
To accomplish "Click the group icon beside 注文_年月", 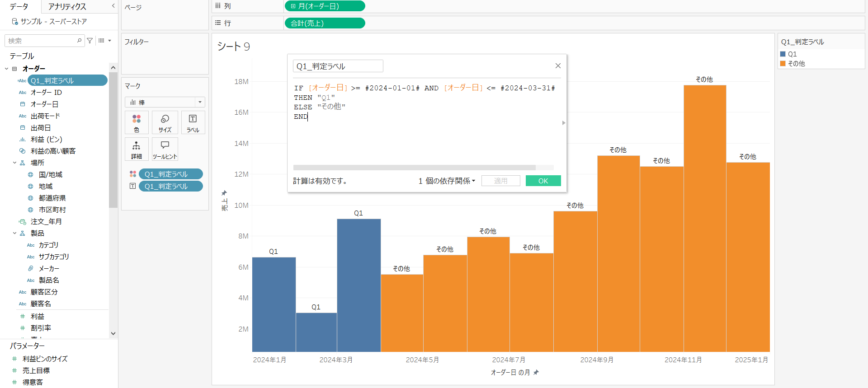I will (23, 221).
